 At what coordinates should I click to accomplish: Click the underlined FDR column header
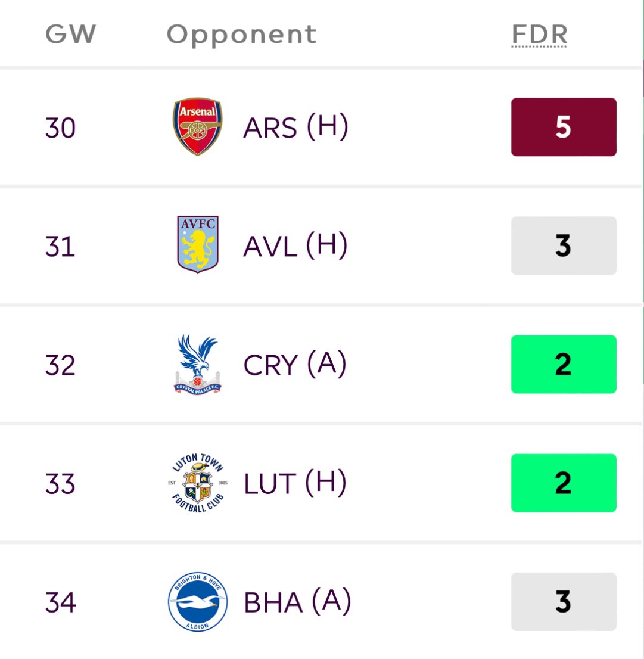coord(539,35)
